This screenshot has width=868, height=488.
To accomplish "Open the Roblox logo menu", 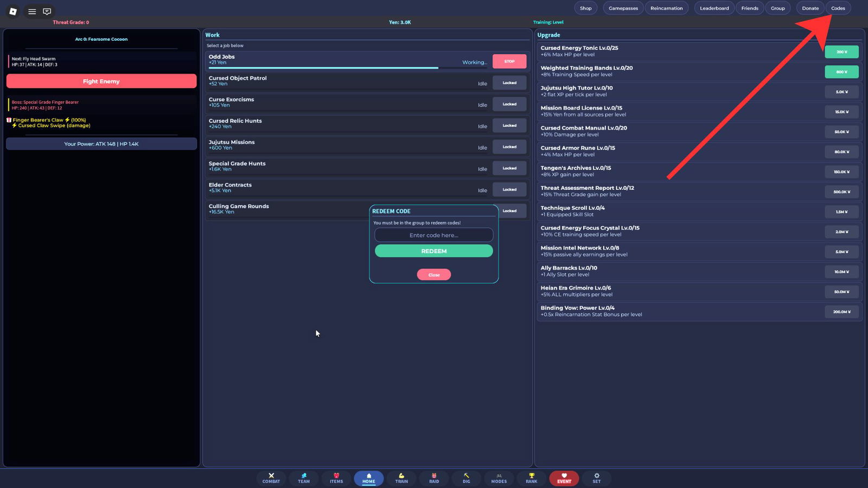I will (x=13, y=11).
